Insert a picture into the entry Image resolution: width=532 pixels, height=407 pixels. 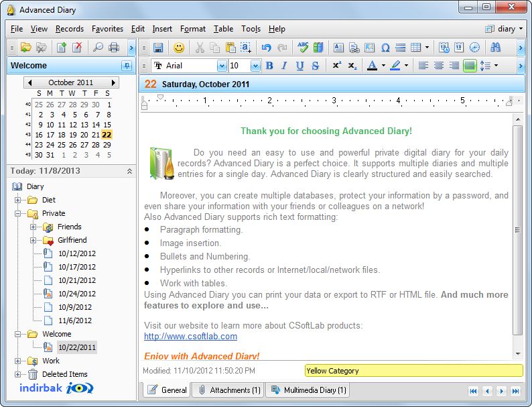[369, 48]
